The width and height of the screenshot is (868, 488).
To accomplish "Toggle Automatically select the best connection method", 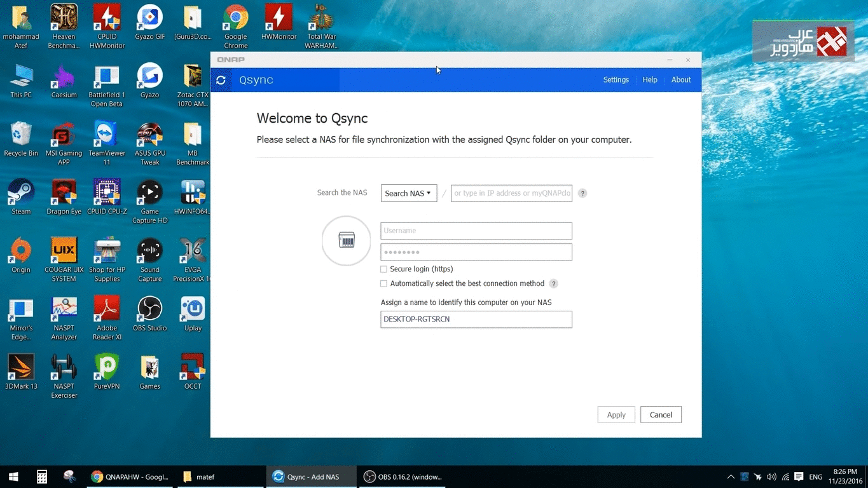I will pos(383,284).
